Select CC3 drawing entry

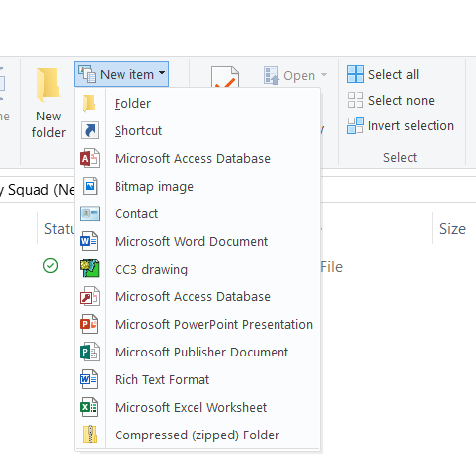click(x=198, y=270)
